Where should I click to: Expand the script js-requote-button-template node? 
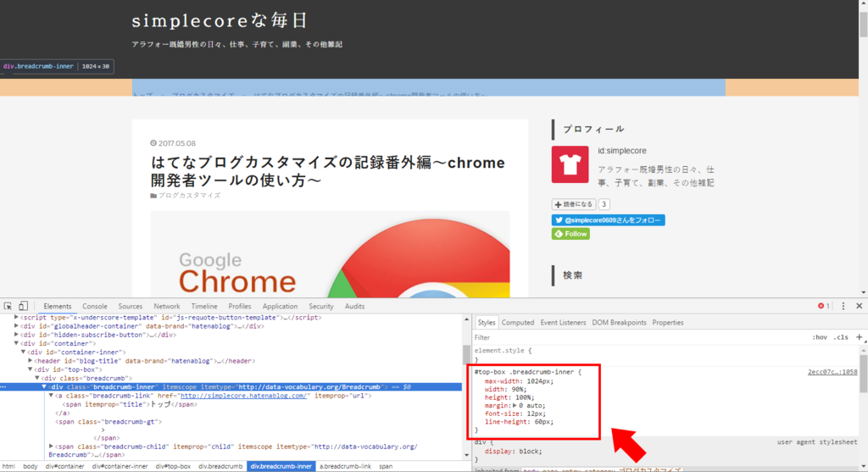(17, 318)
